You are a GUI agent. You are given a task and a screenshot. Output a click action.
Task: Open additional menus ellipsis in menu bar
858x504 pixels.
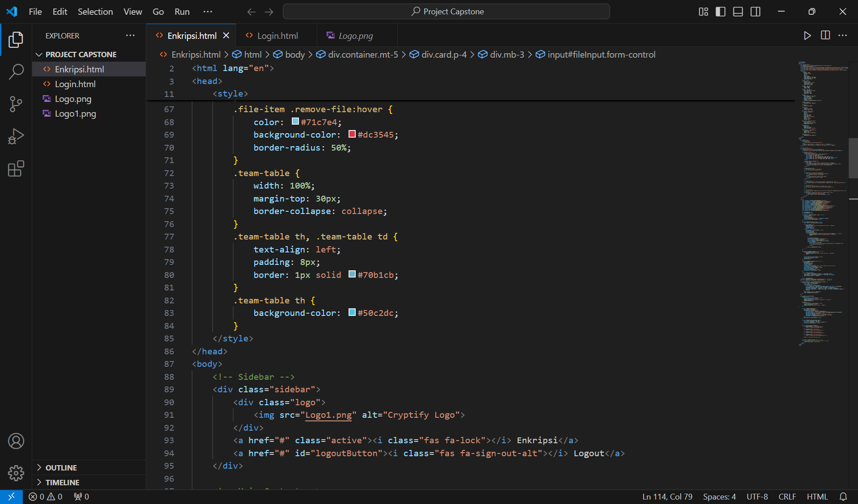click(208, 12)
